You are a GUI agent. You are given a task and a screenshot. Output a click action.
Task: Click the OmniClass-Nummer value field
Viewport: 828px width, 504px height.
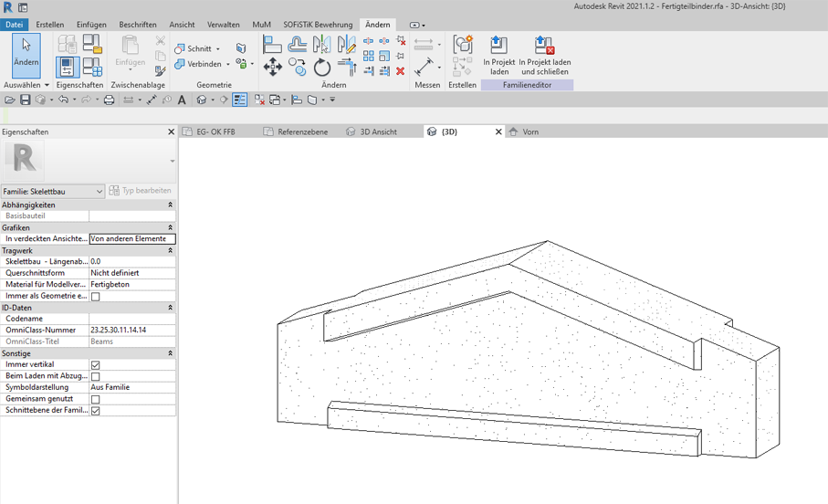coord(131,331)
